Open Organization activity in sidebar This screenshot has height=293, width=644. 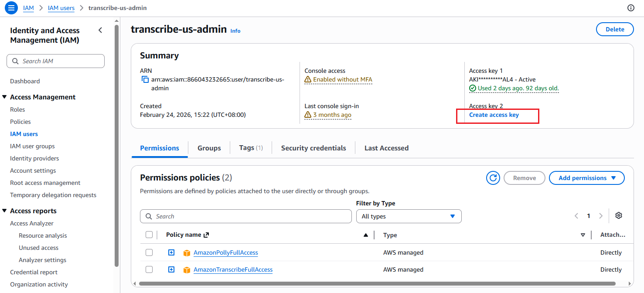click(39, 284)
